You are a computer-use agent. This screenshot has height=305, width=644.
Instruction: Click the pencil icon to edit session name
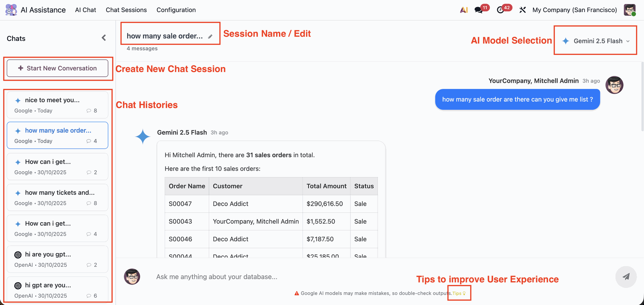click(210, 37)
